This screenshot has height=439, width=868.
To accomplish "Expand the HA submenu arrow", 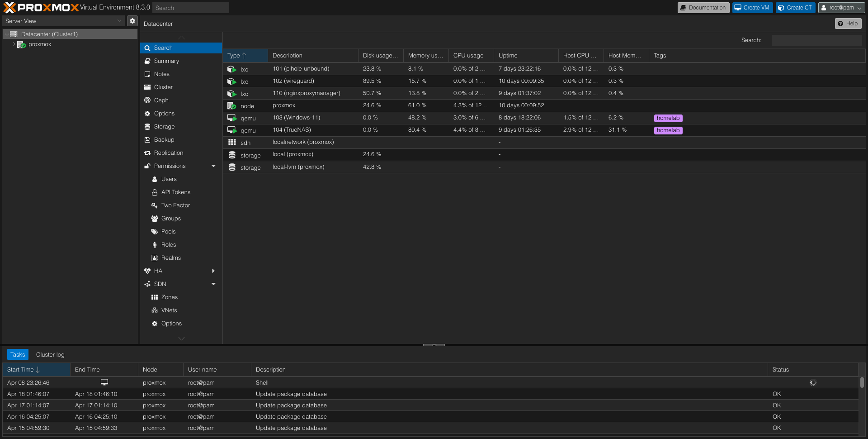I will (213, 271).
